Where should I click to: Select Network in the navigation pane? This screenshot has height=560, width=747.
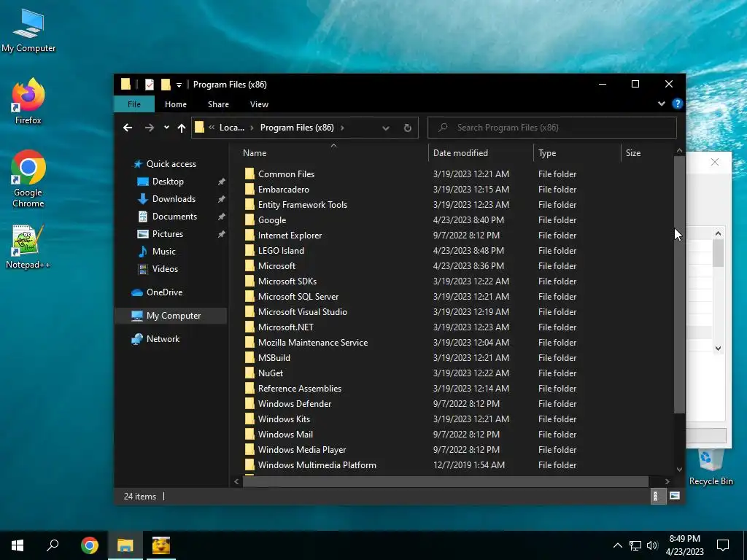[x=163, y=339]
